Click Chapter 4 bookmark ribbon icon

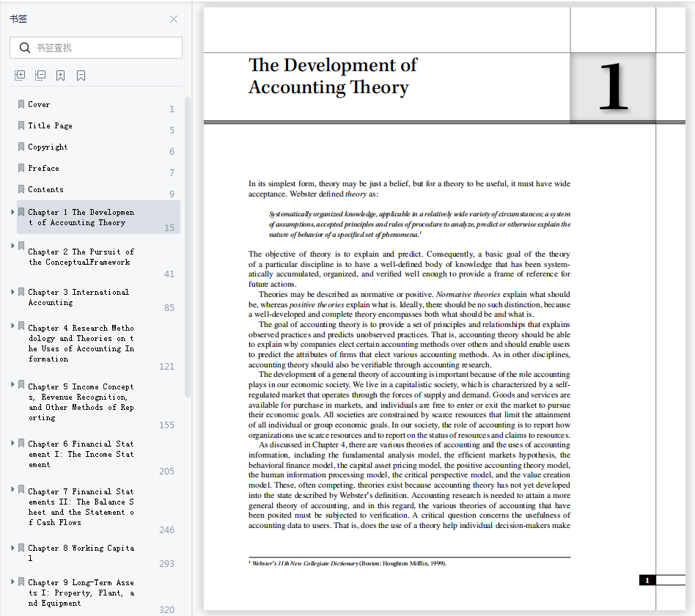[21, 326]
